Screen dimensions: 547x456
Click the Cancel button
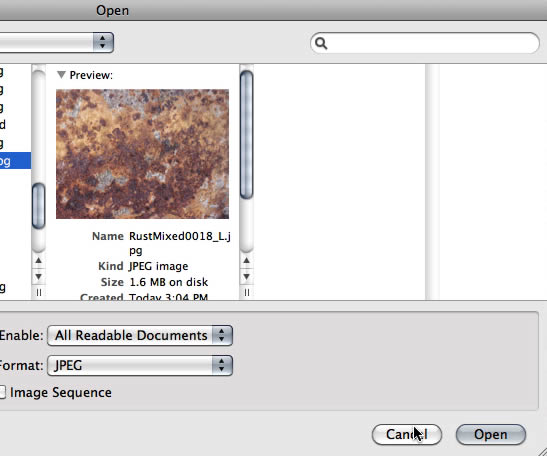[x=407, y=434]
